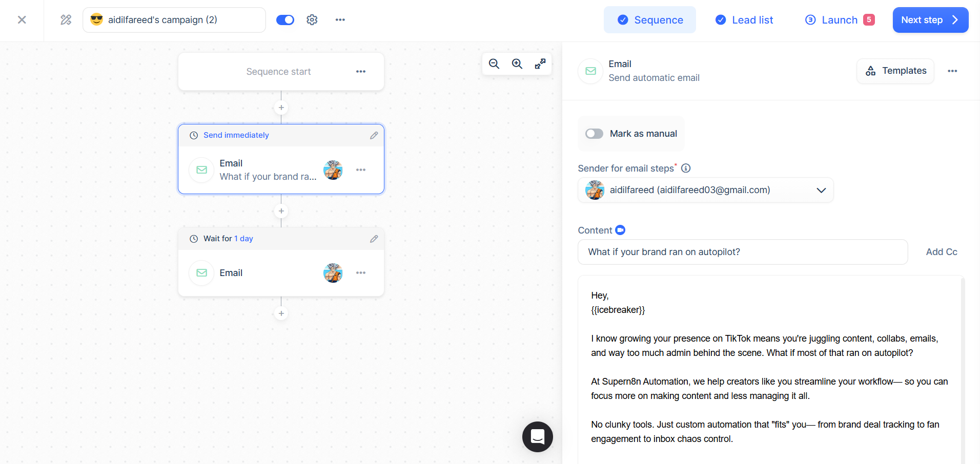980x464 pixels.
Task: Enable the Mark as manual toggle
Action: click(x=594, y=134)
